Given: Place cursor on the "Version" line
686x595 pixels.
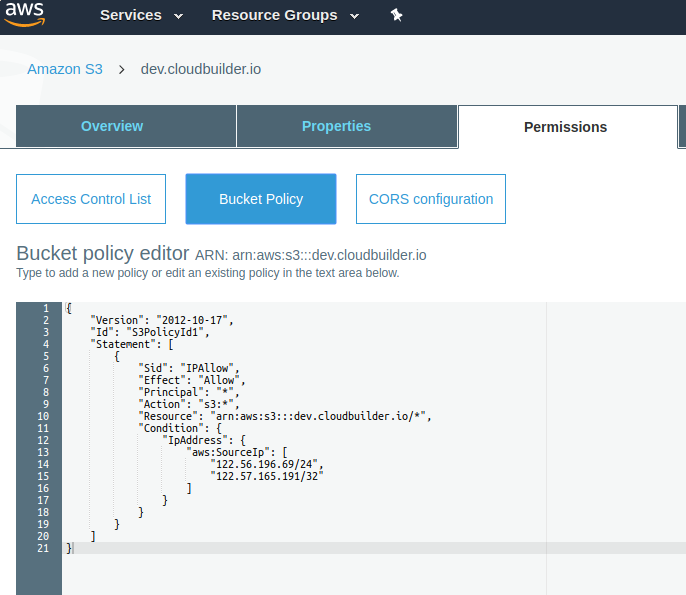Looking at the screenshot, I should pos(160,320).
